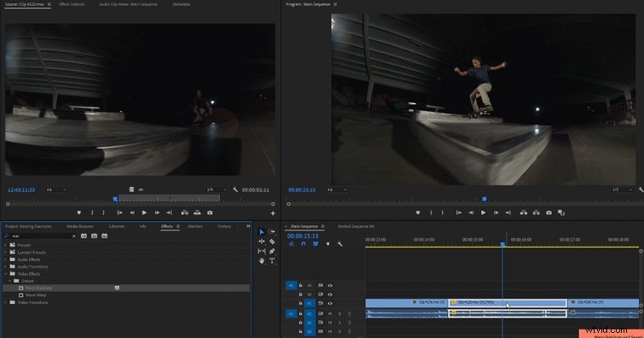Select the Pen tool

tap(272, 251)
